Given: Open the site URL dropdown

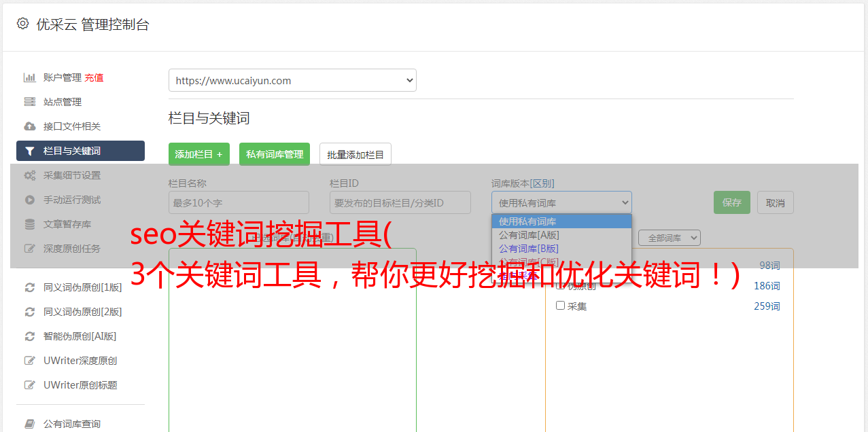Looking at the screenshot, I should [292, 80].
